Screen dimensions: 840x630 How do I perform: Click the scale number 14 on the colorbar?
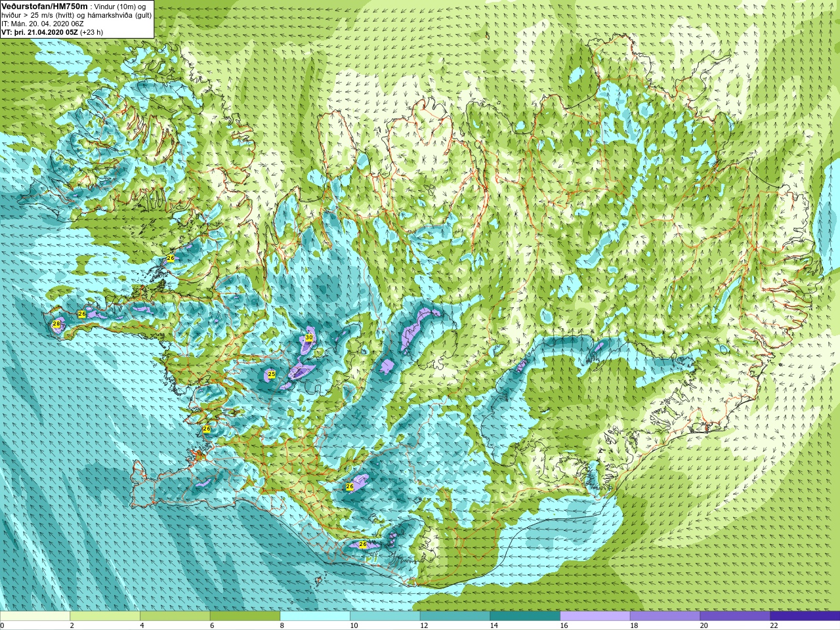click(x=494, y=625)
